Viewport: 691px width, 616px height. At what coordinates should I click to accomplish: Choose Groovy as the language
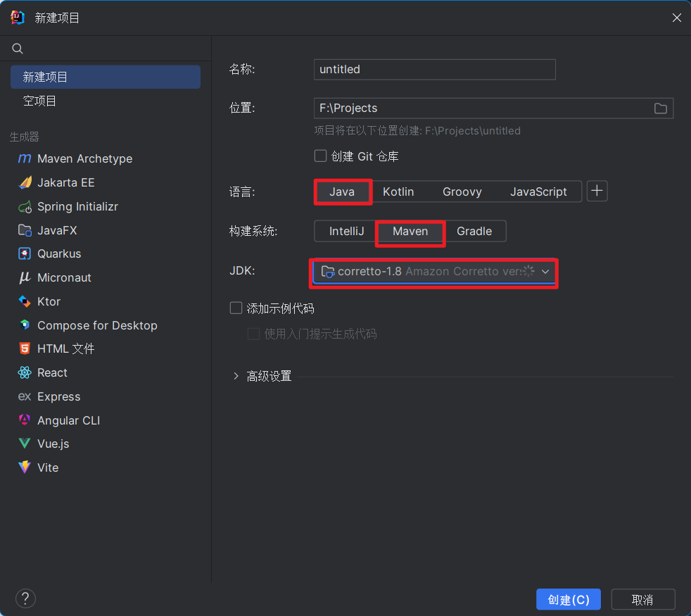coord(462,191)
